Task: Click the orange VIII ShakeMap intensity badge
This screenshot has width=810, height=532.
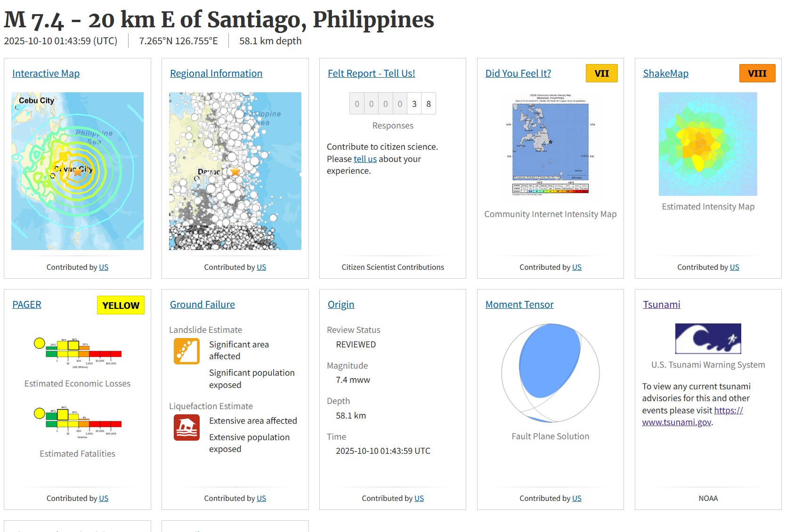Action: click(x=757, y=73)
